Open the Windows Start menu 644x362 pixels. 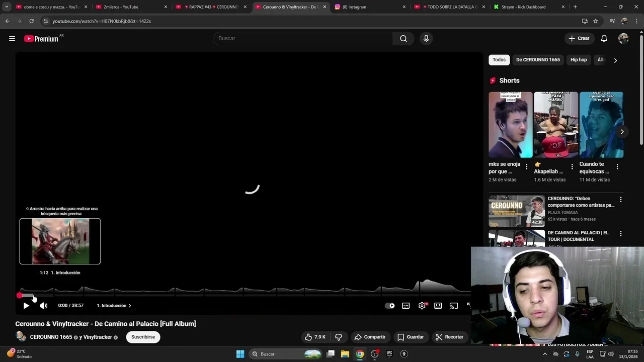[x=240, y=354]
